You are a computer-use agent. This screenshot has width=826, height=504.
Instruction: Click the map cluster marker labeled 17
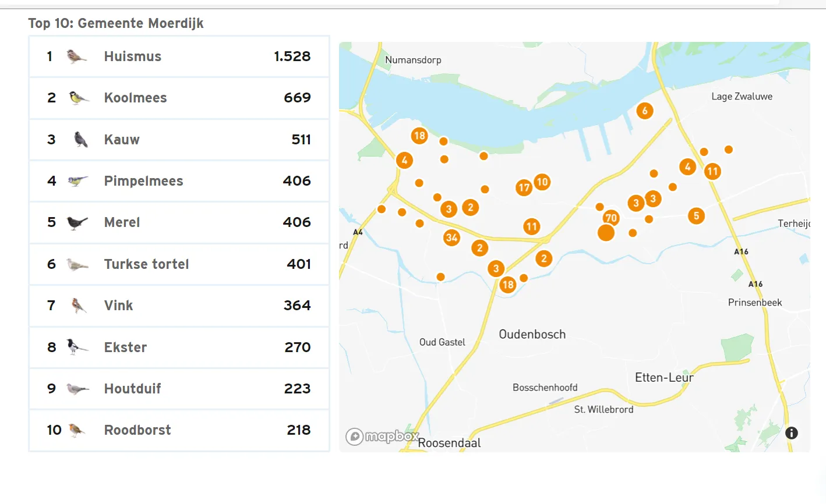524,187
